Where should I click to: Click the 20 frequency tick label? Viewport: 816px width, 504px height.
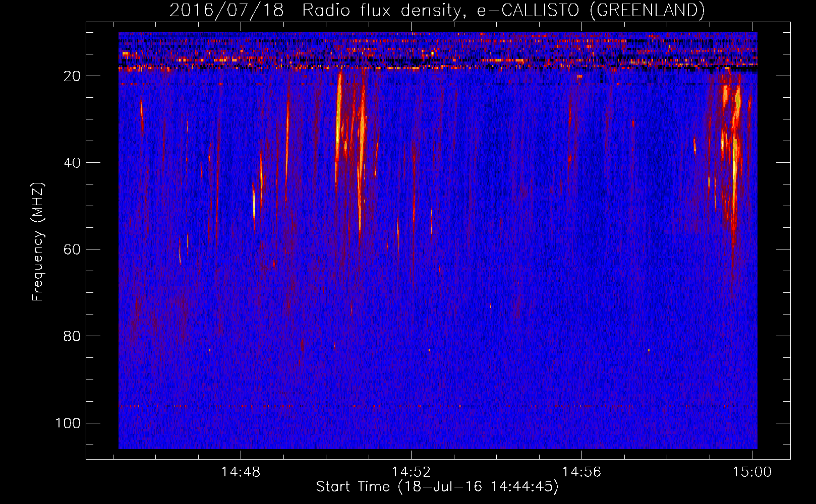click(72, 76)
